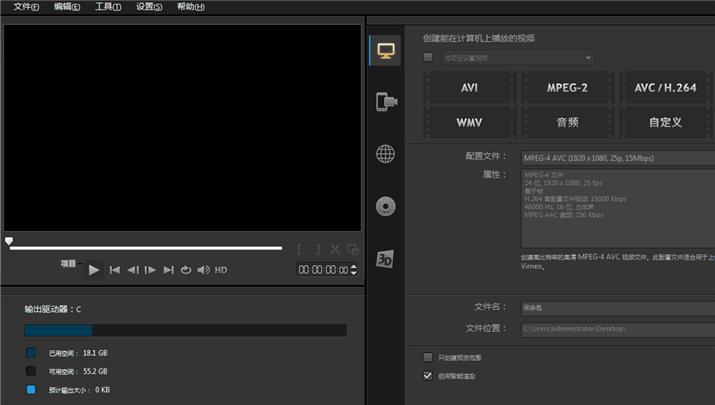Choose the MPEG-2 format button
Screen dimensions: 715x405
567,88
